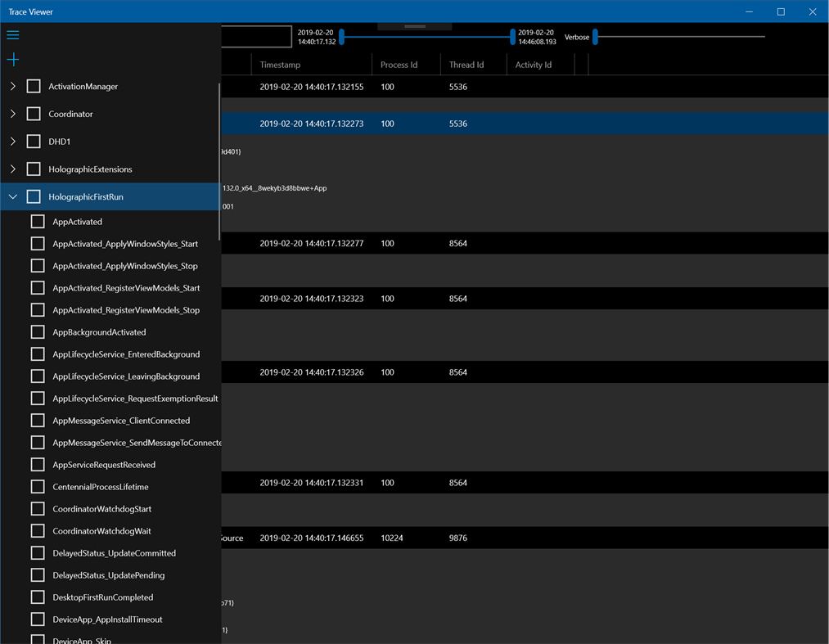Screen dimensions: 829x644
Task: Enable DelayedStatus_UpdatePending checkbox
Action: pos(38,575)
